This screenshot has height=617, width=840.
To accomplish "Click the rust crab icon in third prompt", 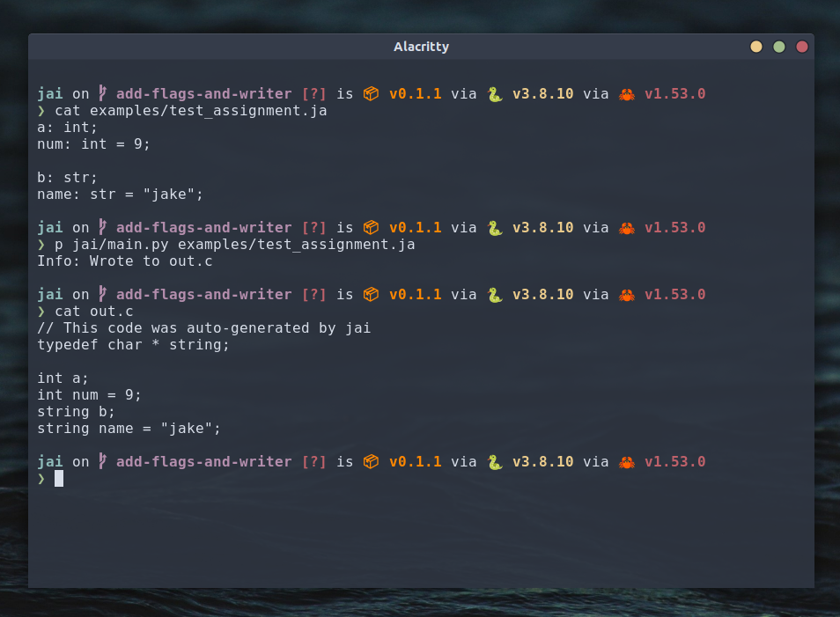I will pos(627,295).
